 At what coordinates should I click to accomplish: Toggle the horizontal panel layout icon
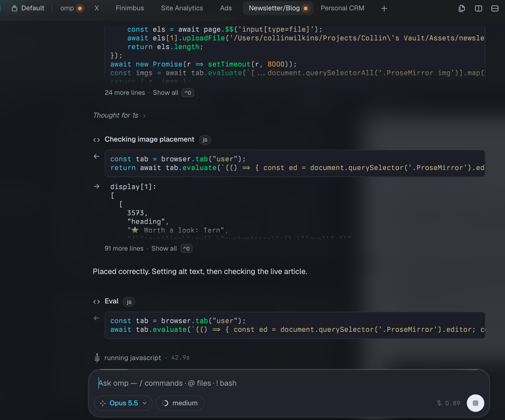494,8
